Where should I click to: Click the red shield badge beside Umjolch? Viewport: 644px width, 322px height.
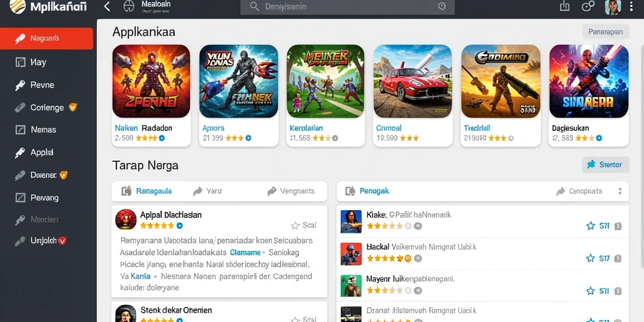tap(62, 241)
